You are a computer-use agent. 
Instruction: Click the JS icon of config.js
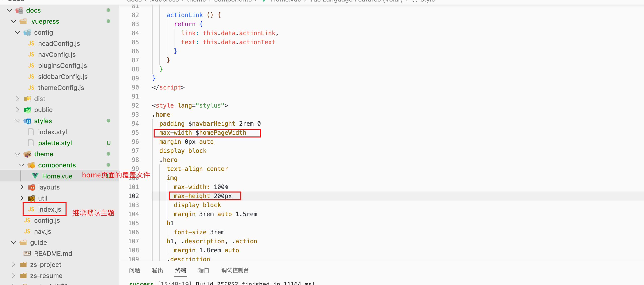tap(27, 220)
